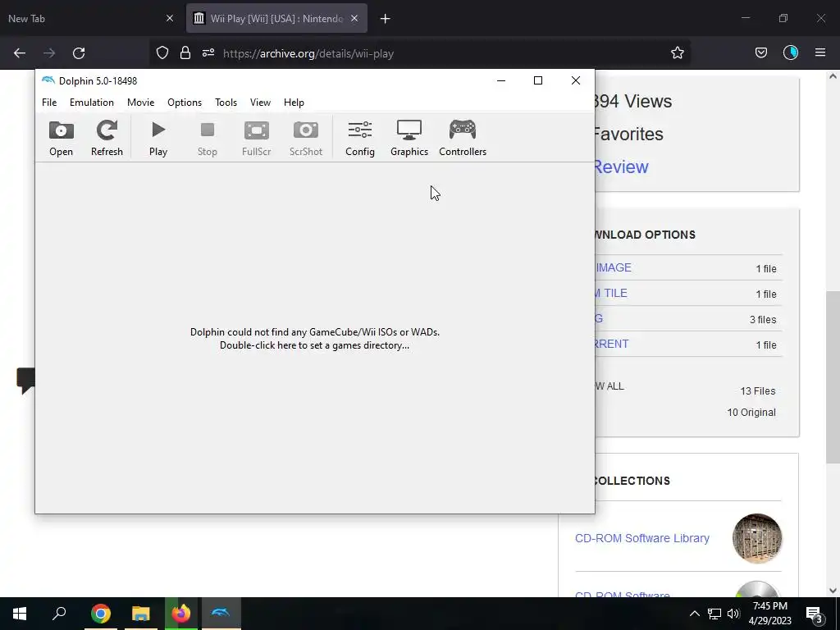This screenshot has width=840, height=630.
Task: Launch Google Chrome from the taskbar
Action: tap(100, 614)
